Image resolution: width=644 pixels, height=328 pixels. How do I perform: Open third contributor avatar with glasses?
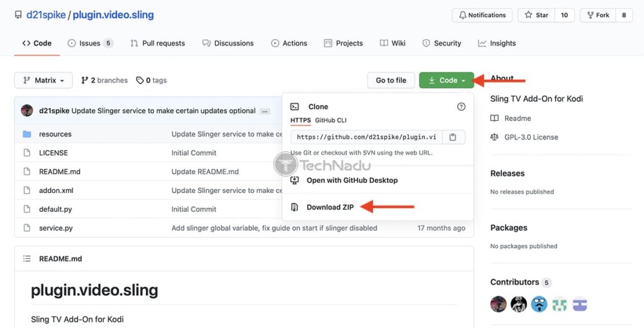coord(539,304)
